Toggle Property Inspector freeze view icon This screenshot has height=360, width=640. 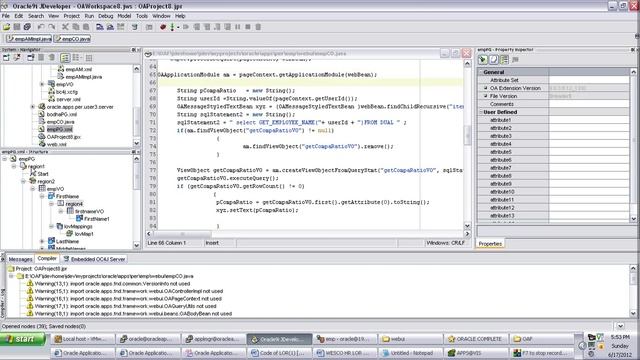(x=493, y=60)
